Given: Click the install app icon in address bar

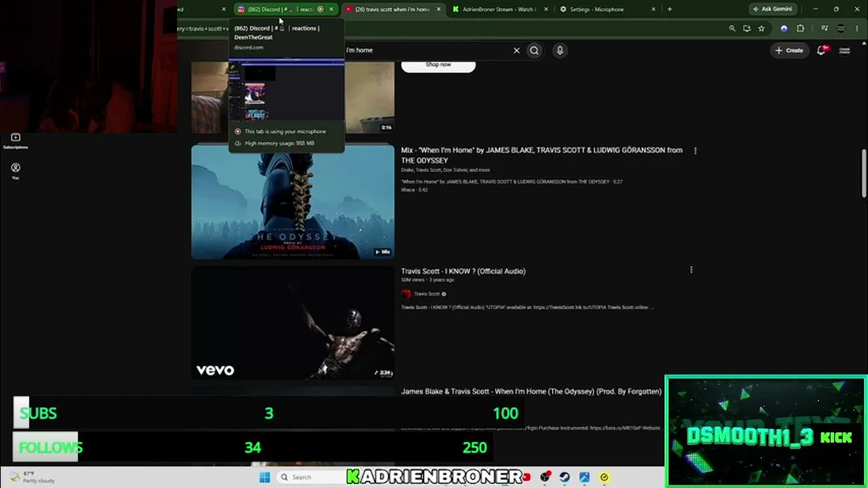Looking at the screenshot, I should pyautogui.click(x=747, y=28).
